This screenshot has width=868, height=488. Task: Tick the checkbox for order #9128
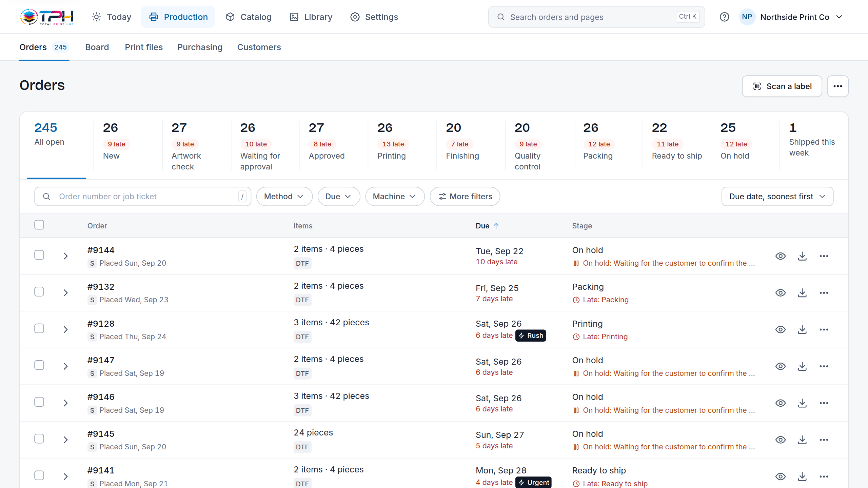click(x=39, y=328)
